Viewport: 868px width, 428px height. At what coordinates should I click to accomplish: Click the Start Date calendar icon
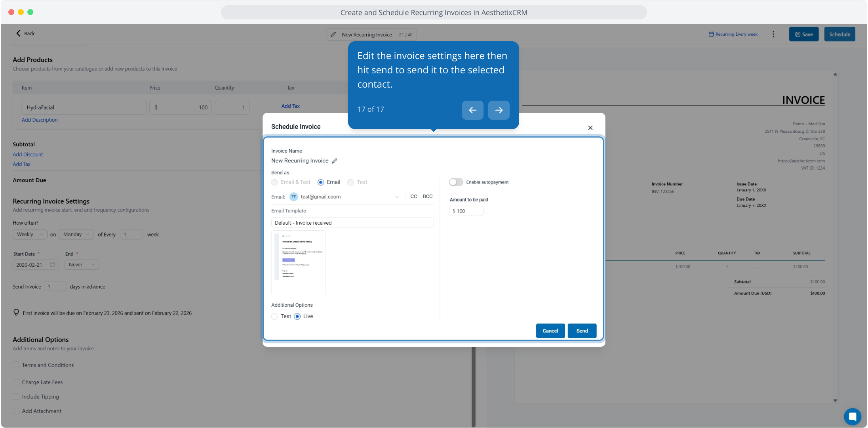[52, 265]
